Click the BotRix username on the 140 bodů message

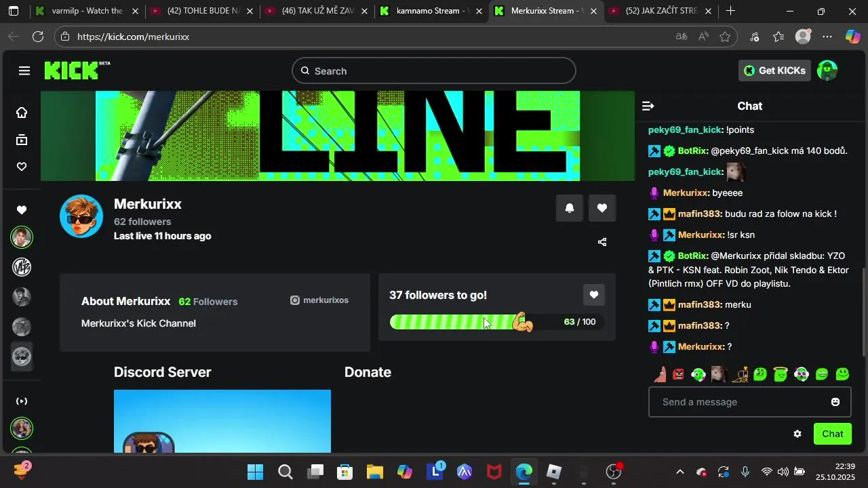[x=692, y=150]
